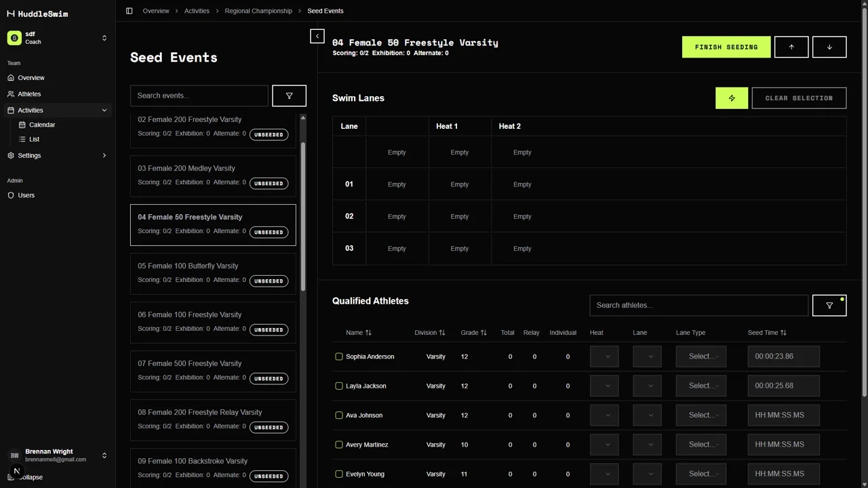Collapse the Activities sidebar section

[x=103, y=110]
